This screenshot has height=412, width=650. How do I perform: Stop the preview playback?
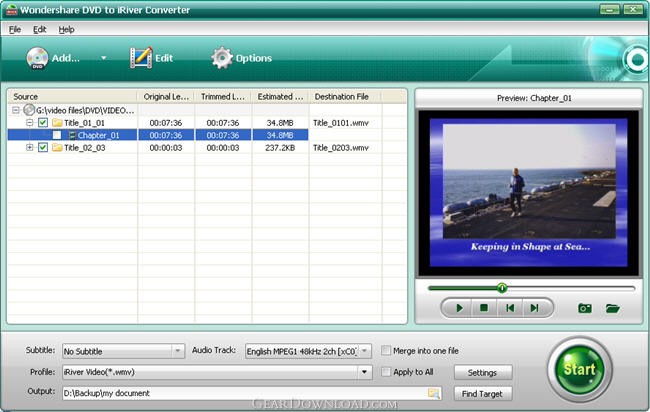[x=483, y=308]
